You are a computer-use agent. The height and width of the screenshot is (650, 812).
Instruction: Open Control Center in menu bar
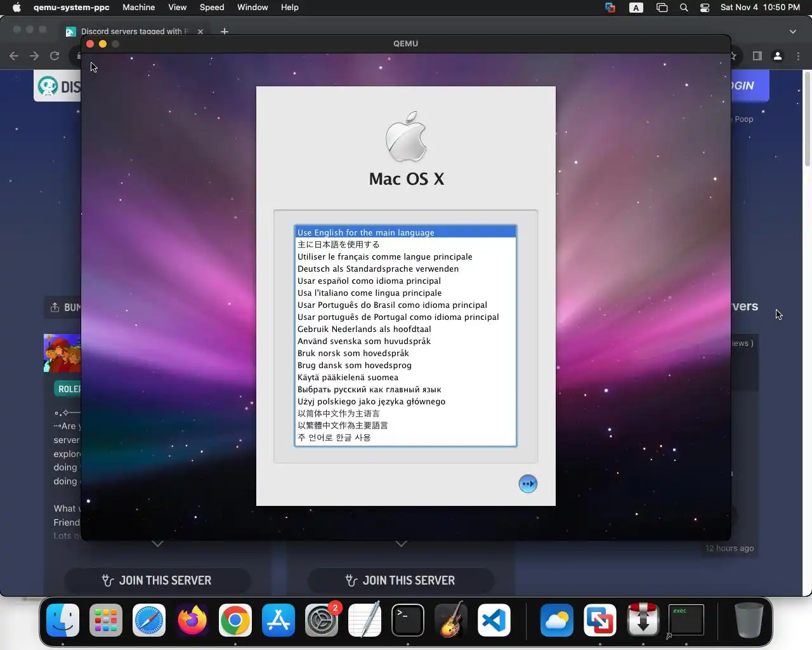coord(704,8)
